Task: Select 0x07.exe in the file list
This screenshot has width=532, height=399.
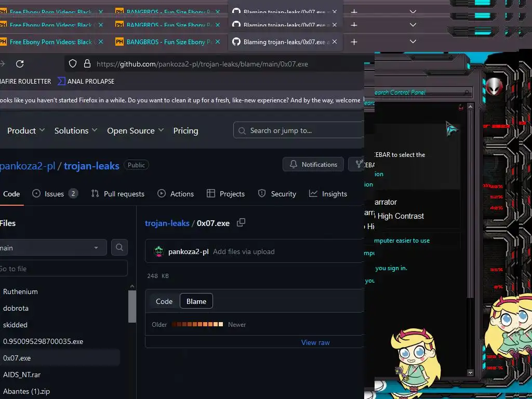Action: 60,358
